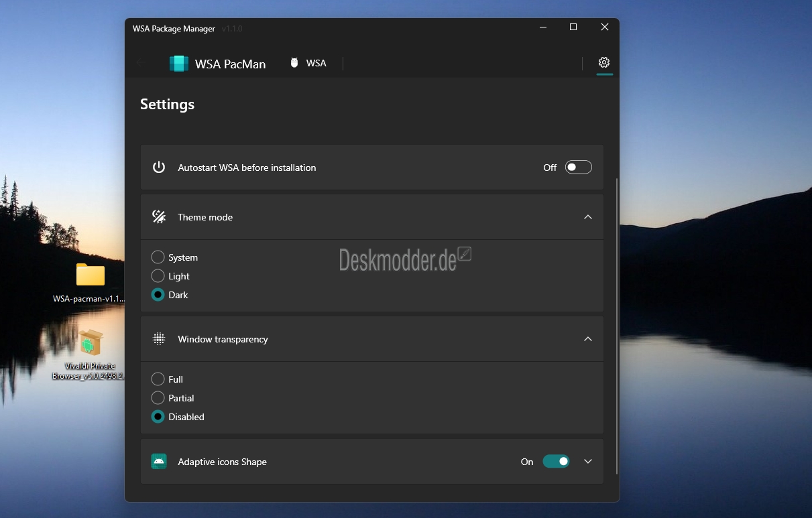The height and width of the screenshot is (518, 812).
Task: Select the Dark theme radio button
Action: [x=158, y=294]
